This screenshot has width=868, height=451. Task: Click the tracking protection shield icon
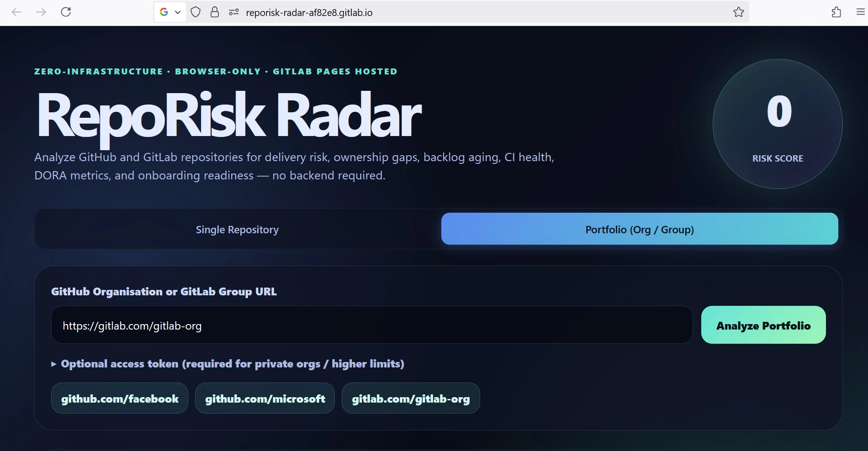tap(196, 12)
